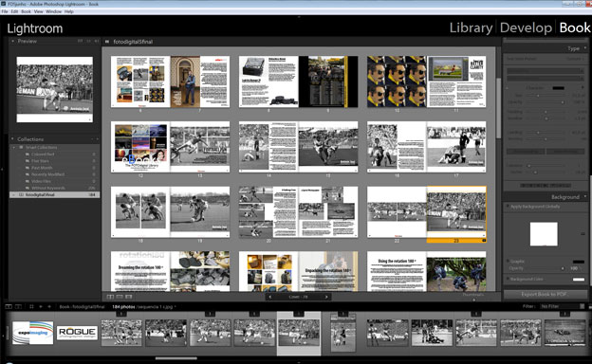Viewport: 592px width, 364px height.
Task: Select page spread 8-9 thumbnail
Action: click(298, 82)
